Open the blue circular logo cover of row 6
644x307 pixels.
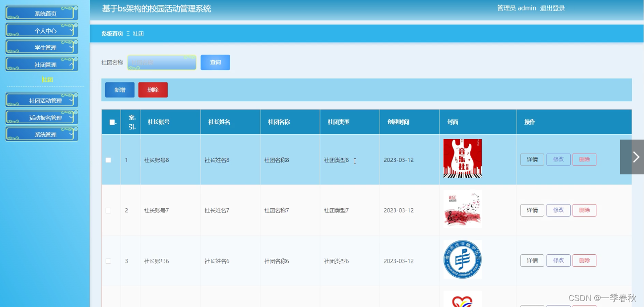click(x=462, y=259)
